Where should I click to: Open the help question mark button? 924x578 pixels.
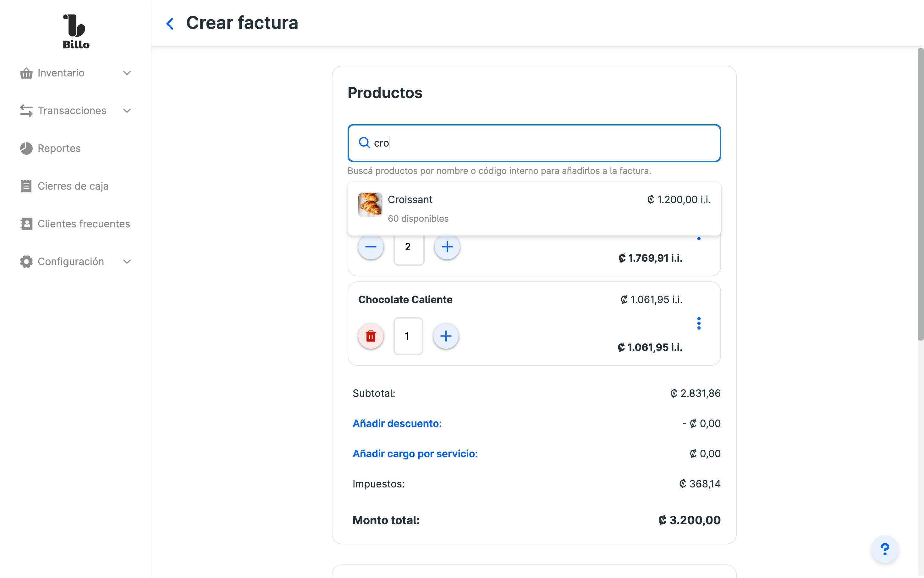click(x=884, y=549)
